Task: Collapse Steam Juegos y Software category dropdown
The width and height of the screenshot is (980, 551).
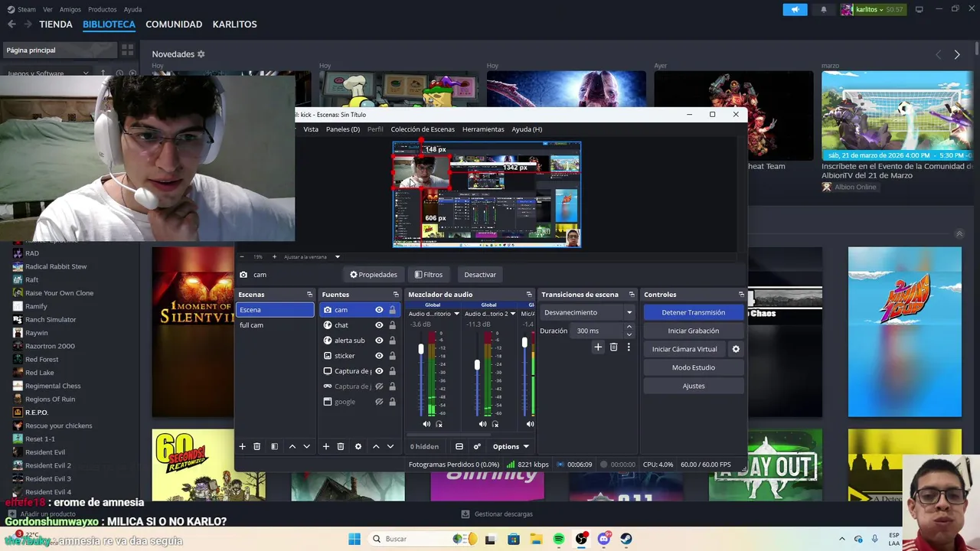Action: click(86, 73)
